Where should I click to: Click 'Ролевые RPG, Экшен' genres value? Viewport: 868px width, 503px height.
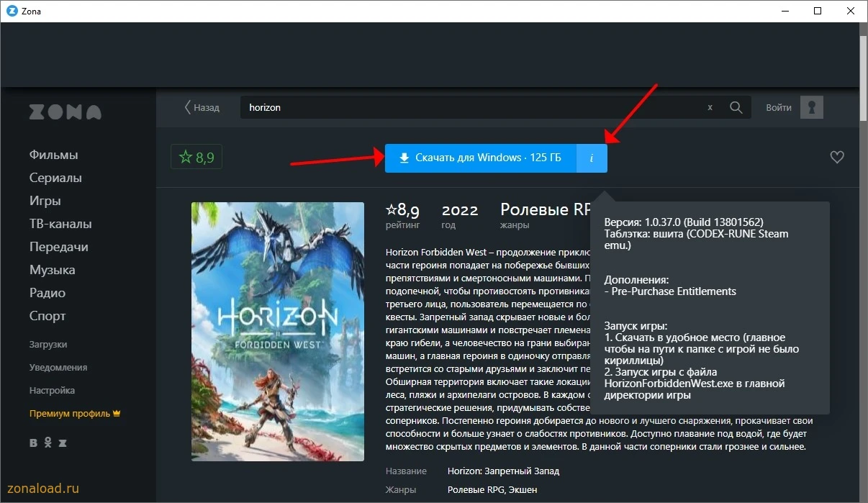(492, 490)
